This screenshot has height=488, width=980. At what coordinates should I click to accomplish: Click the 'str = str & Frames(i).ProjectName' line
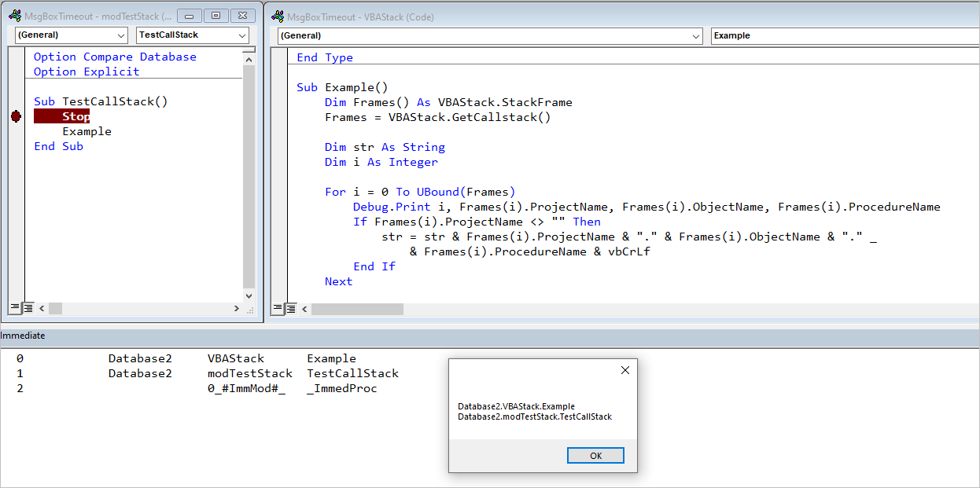[x=629, y=237]
